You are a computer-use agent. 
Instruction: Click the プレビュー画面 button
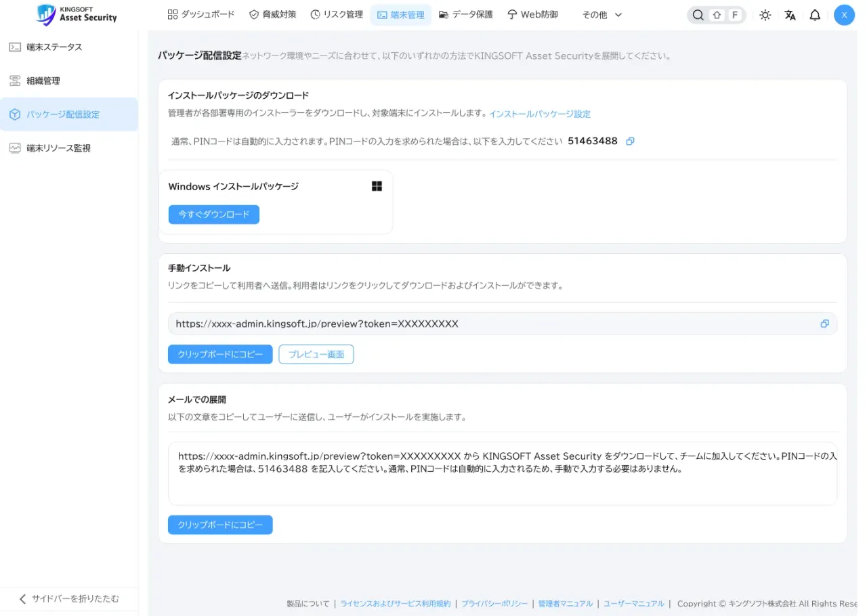(x=316, y=354)
